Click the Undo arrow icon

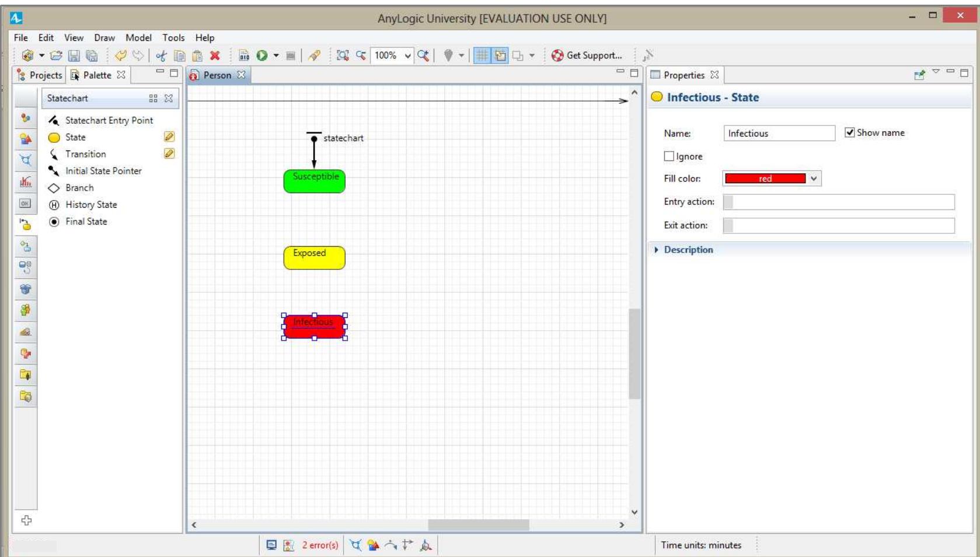[x=120, y=55]
